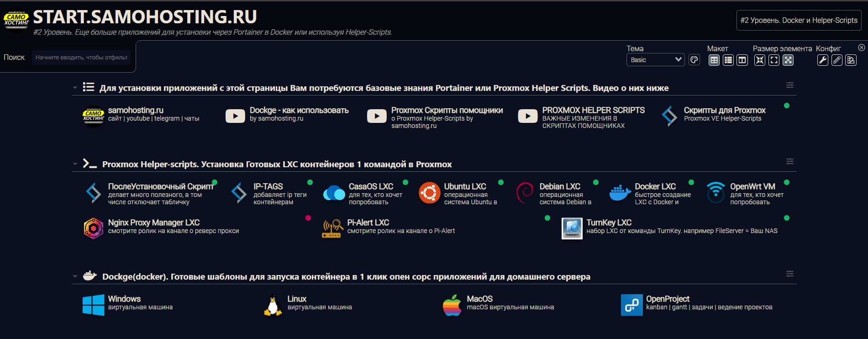Viewport: 868px width, 339px height.
Task: Click the Debian LXC title text
Action: pos(560,186)
